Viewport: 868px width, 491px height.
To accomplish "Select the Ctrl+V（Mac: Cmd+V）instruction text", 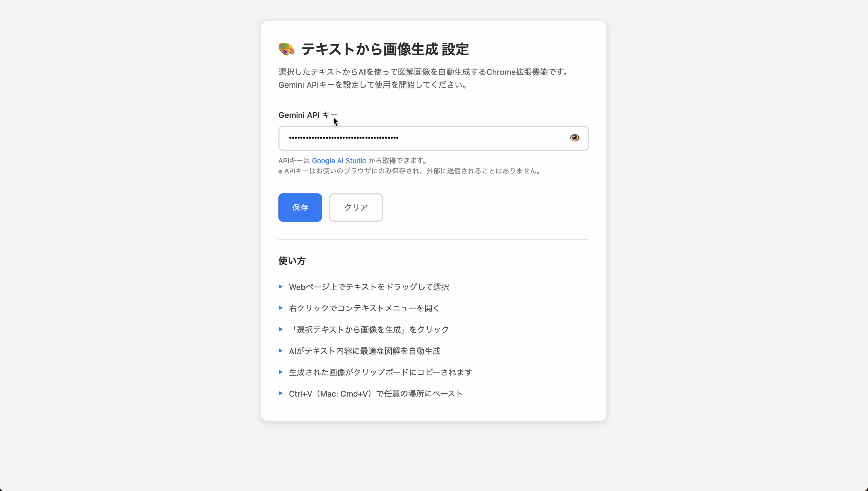I will (376, 394).
